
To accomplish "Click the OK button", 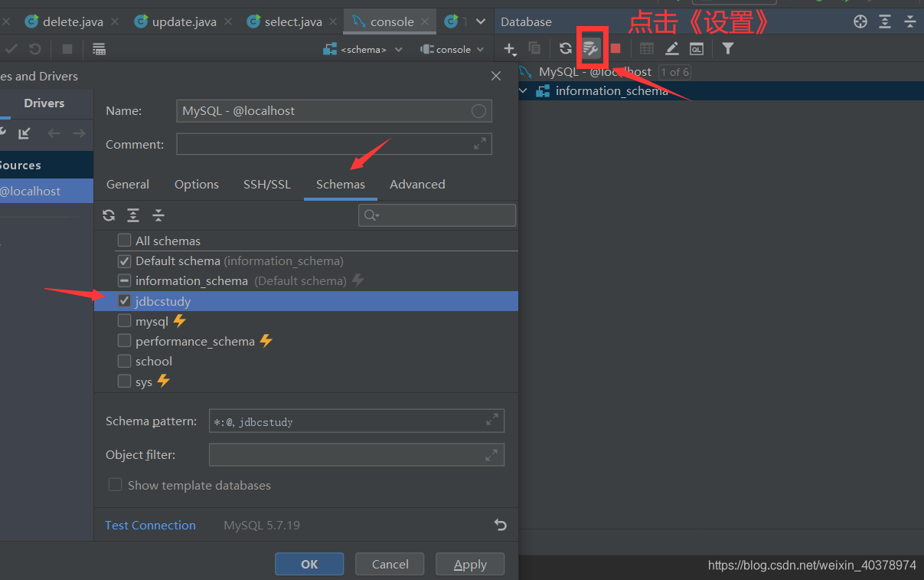I will (x=309, y=564).
